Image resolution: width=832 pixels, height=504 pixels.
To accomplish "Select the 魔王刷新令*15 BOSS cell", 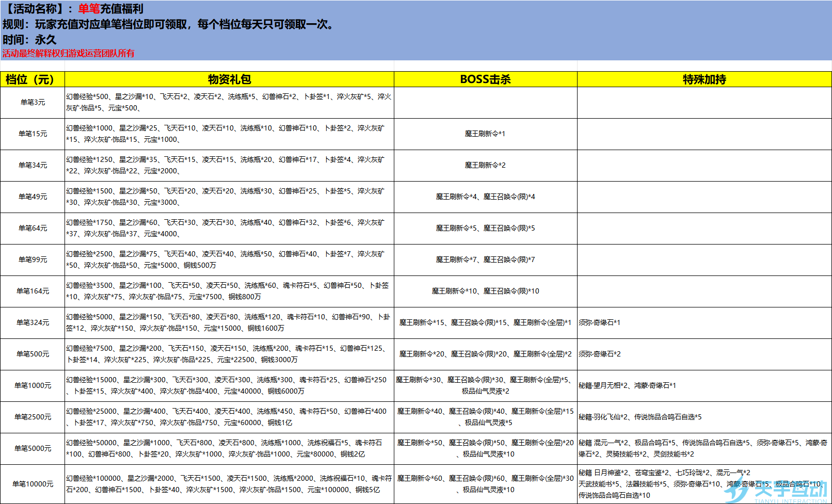I will pyautogui.click(x=485, y=323).
